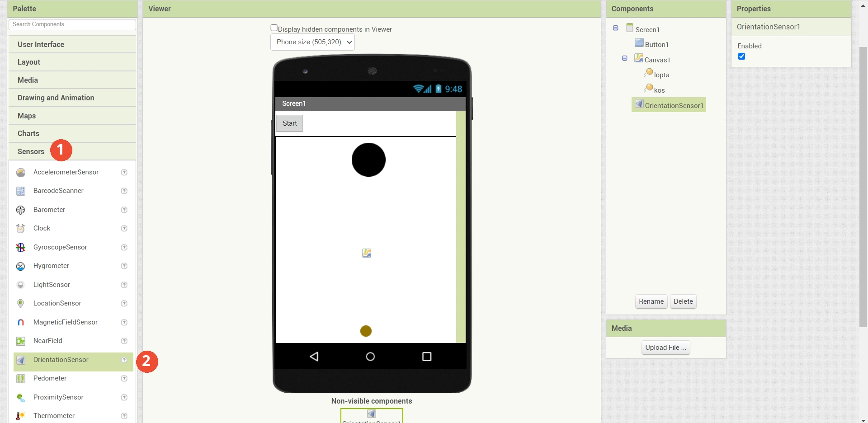Click the AccelerometerSensor palette icon
The height and width of the screenshot is (423, 868).
[x=21, y=173]
